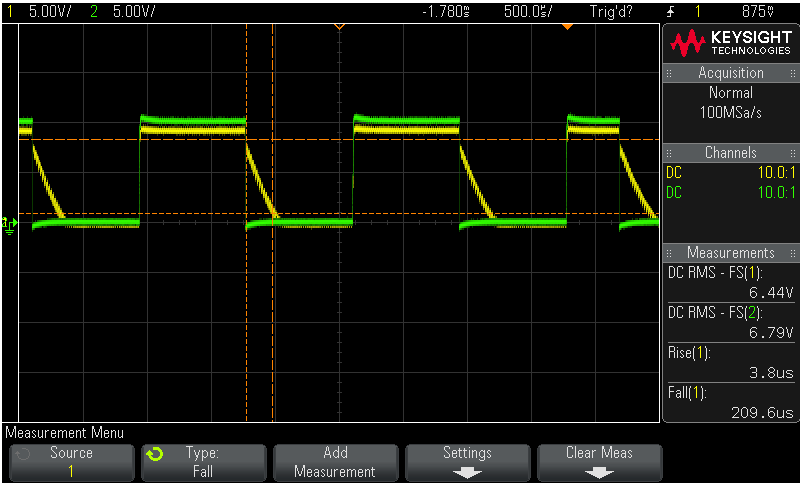Click the Keysight Technologies logo
This screenshot has height=503, width=800.
point(731,43)
